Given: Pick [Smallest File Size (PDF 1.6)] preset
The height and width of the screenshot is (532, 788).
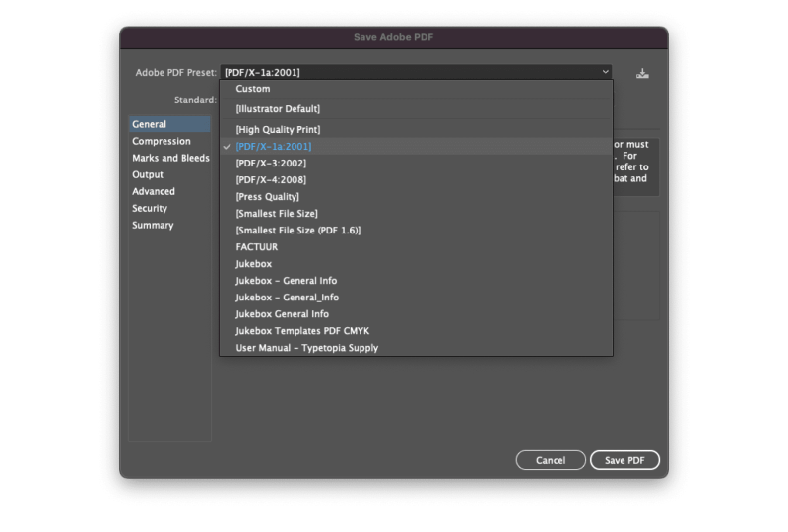Looking at the screenshot, I should (416, 231).
